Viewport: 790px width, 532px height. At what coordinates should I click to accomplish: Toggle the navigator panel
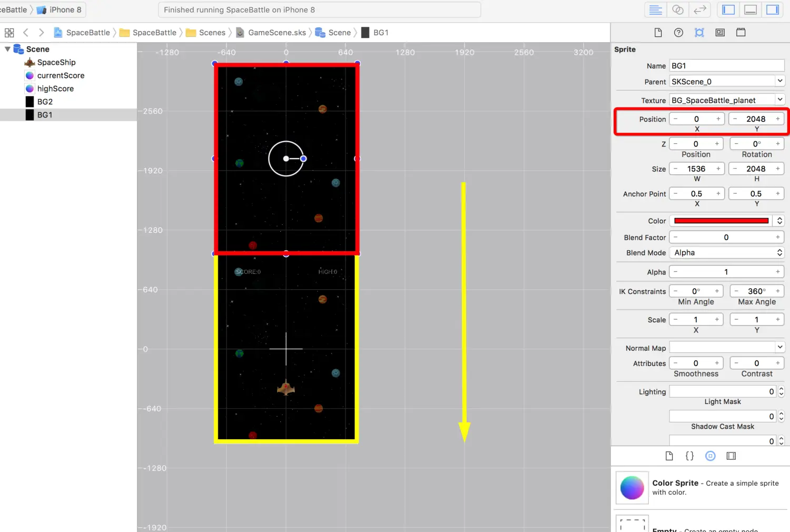tap(728, 10)
